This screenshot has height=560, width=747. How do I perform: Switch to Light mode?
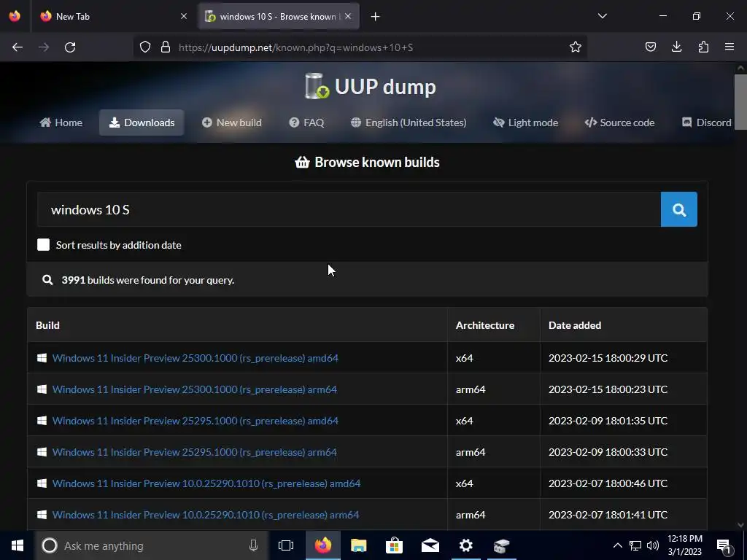click(525, 122)
